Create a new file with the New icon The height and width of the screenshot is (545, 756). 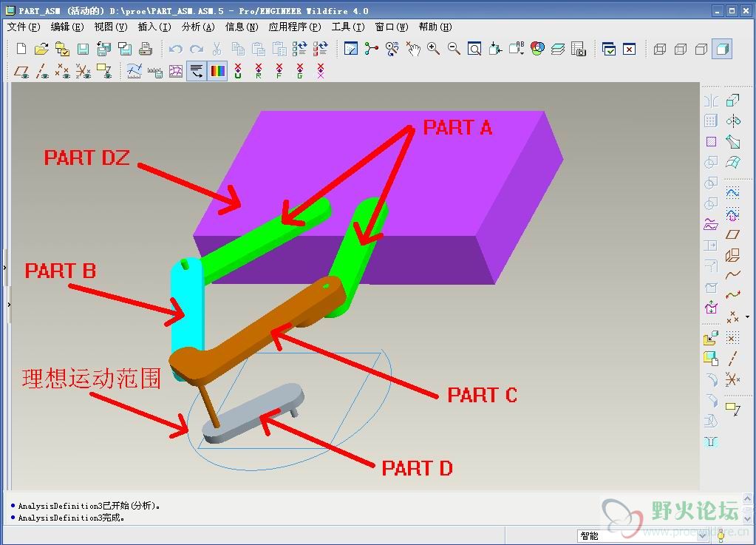tap(21, 49)
